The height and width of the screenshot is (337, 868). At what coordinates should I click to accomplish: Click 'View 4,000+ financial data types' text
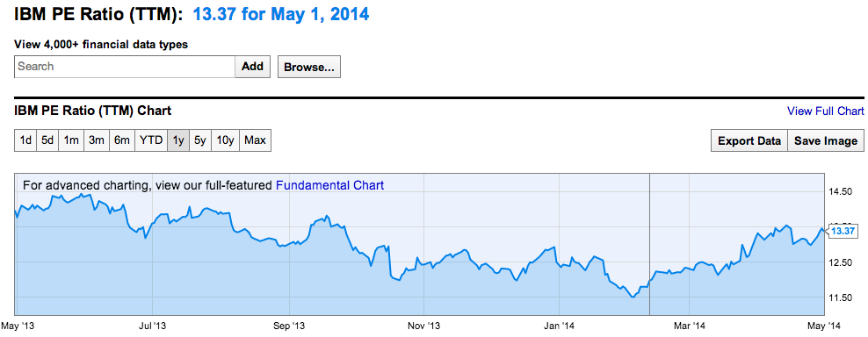pos(101,44)
